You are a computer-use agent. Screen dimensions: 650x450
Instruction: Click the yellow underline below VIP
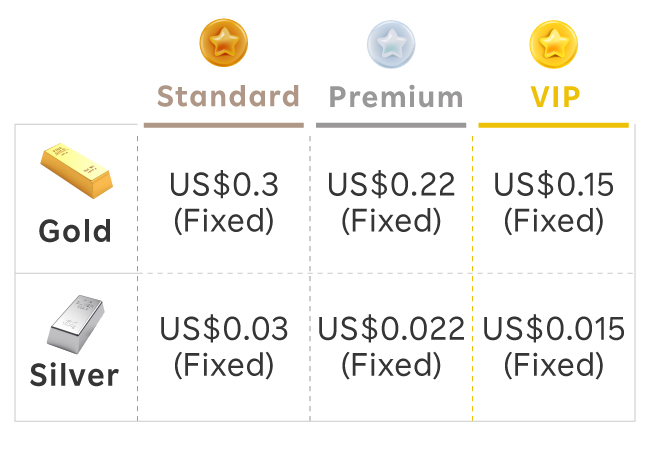[x=553, y=125]
